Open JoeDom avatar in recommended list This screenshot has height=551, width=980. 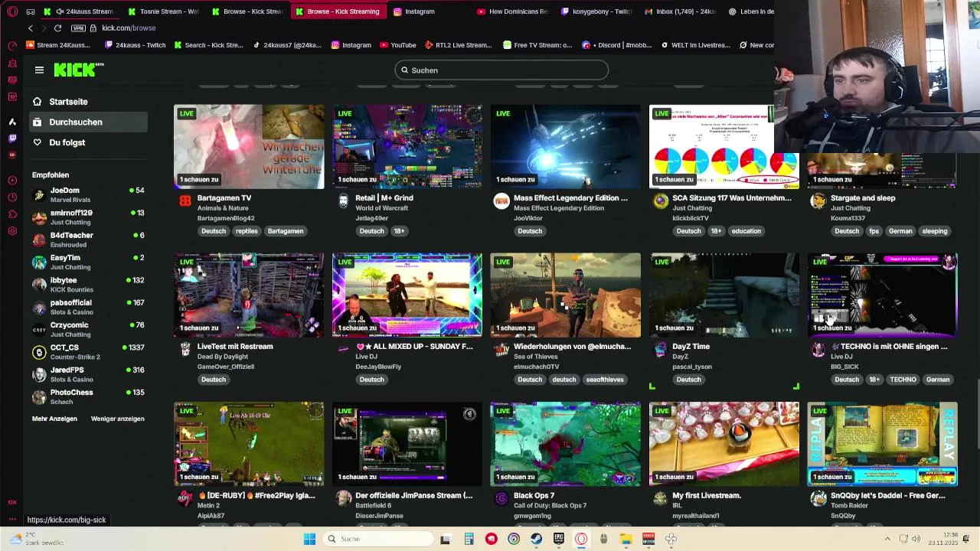point(39,195)
